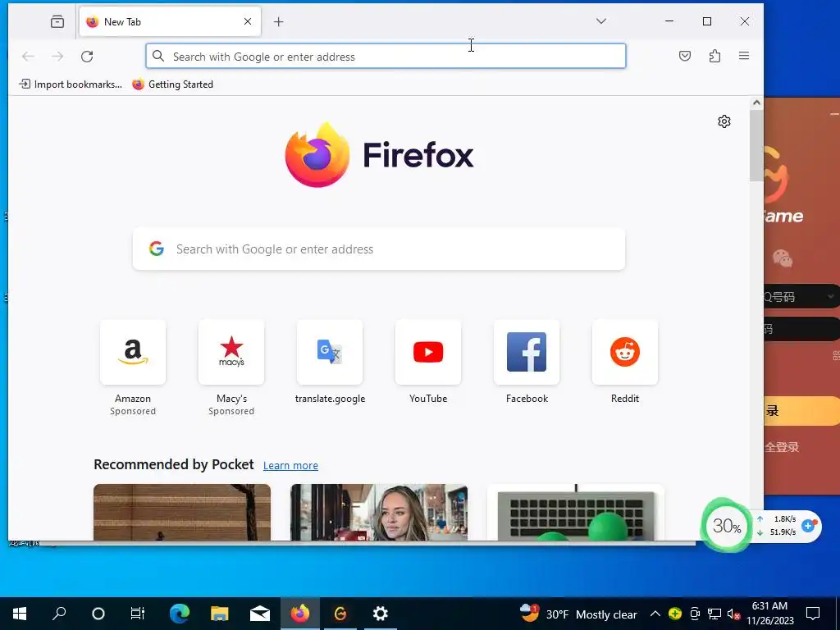Open Firefox View pinned tab icon
The width and height of the screenshot is (840, 630).
point(57,21)
